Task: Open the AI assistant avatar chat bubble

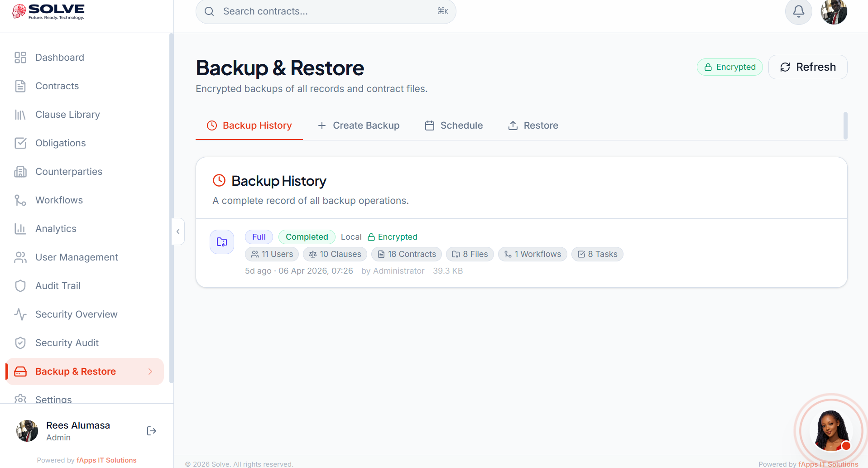Action: coord(830,430)
